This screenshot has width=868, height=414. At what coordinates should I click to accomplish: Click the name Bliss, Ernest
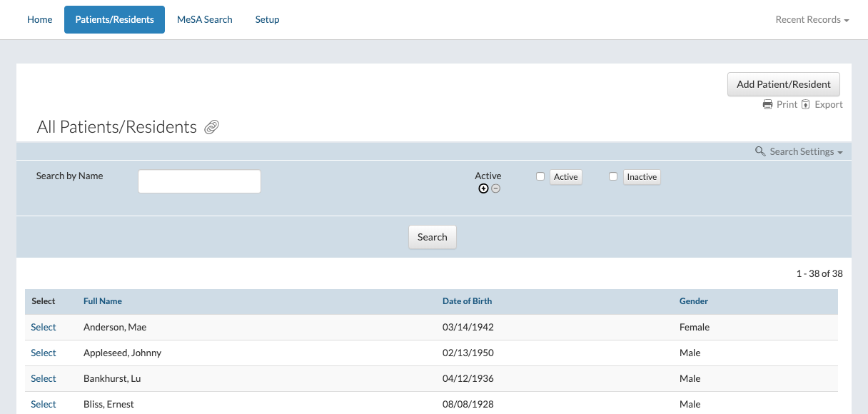pyautogui.click(x=108, y=404)
